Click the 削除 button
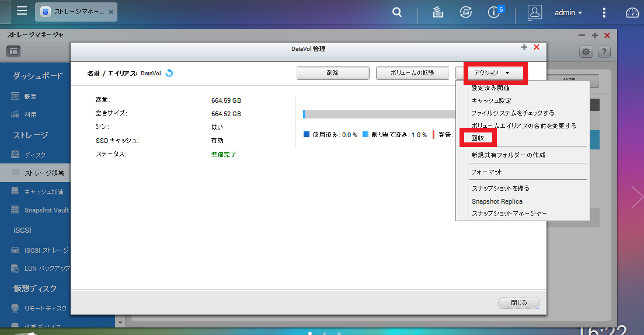This screenshot has height=335, width=644. pyautogui.click(x=333, y=73)
